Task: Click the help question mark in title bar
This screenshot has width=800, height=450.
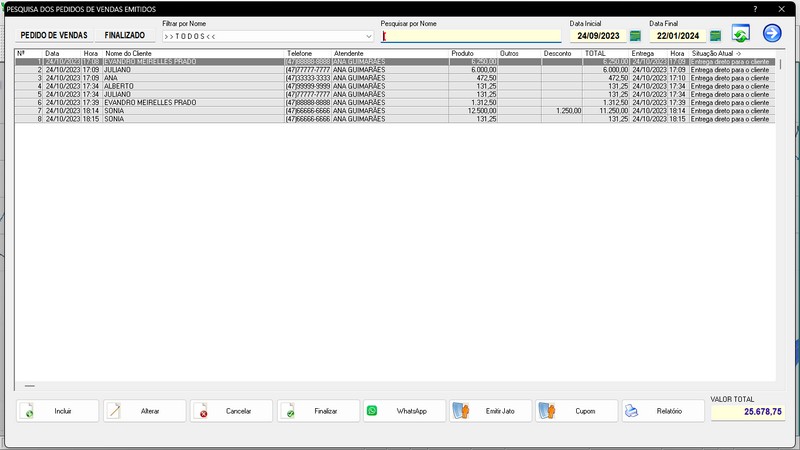Action: (755, 9)
